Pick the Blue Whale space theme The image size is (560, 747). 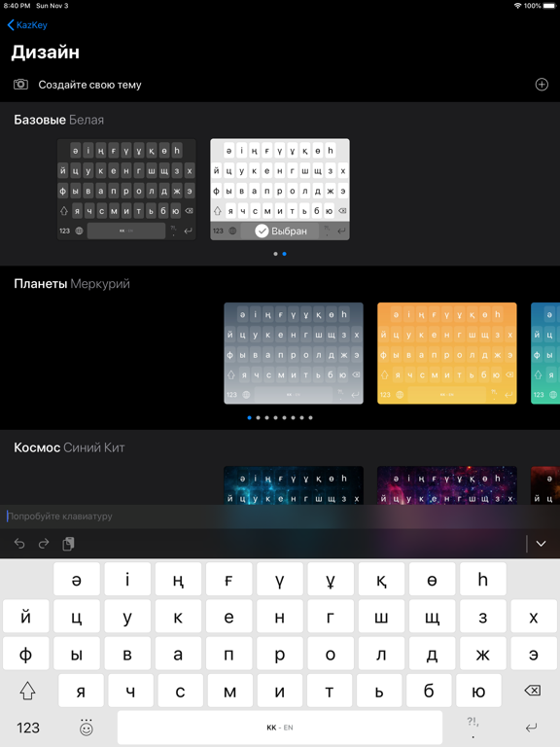click(x=294, y=485)
